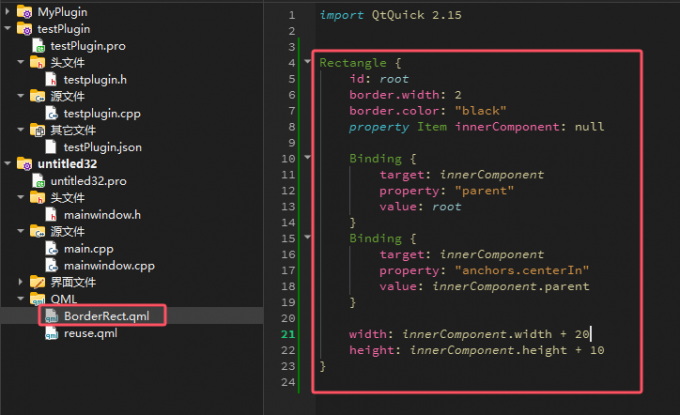The height and width of the screenshot is (415, 680).
Task: Fold the second Binding block at line 15
Action: click(x=307, y=238)
